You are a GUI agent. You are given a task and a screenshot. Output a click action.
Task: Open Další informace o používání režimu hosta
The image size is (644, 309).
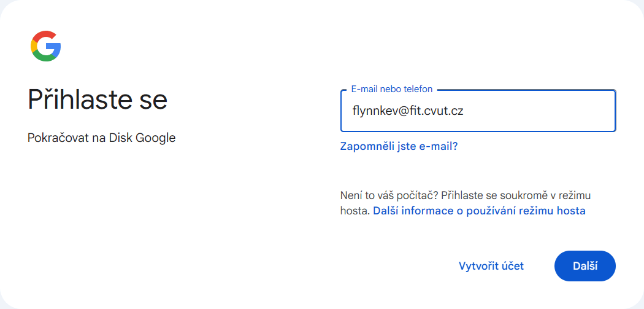[x=479, y=211]
